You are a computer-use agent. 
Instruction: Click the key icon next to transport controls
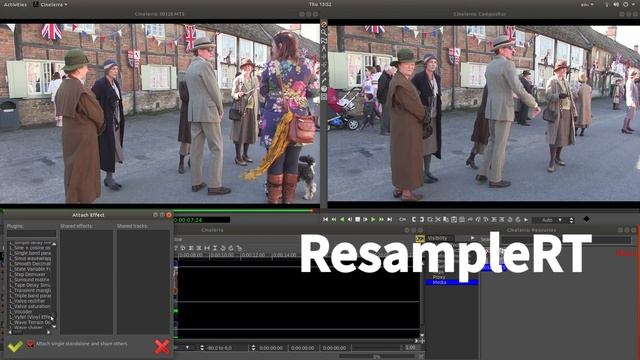402,220
